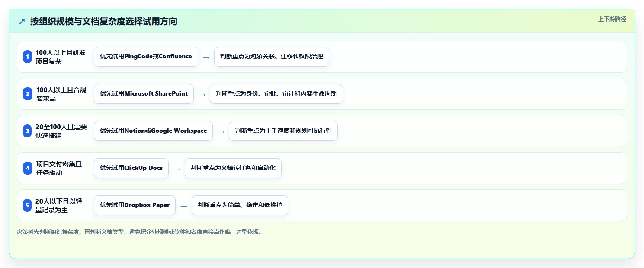Select 判断重点为身份、审批、审计和内容生命周期 box
Screen dimensions: 644x268
[276, 94]
